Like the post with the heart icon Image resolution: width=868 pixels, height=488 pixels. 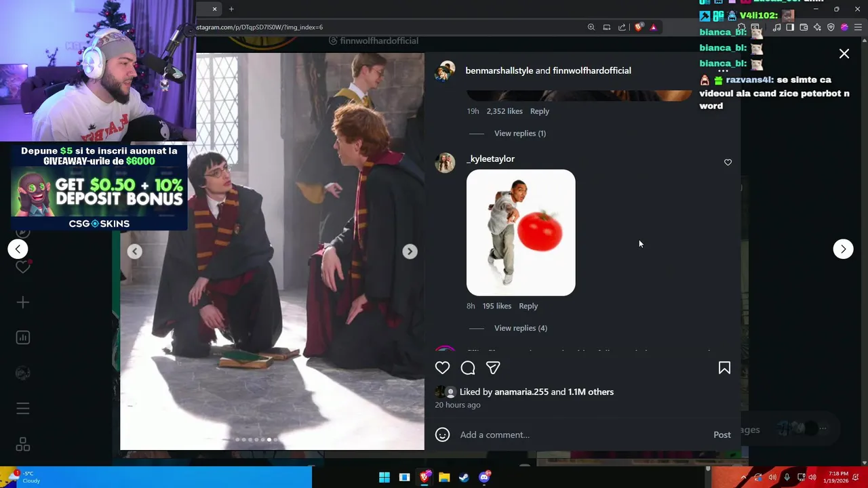tap(442, 368)
